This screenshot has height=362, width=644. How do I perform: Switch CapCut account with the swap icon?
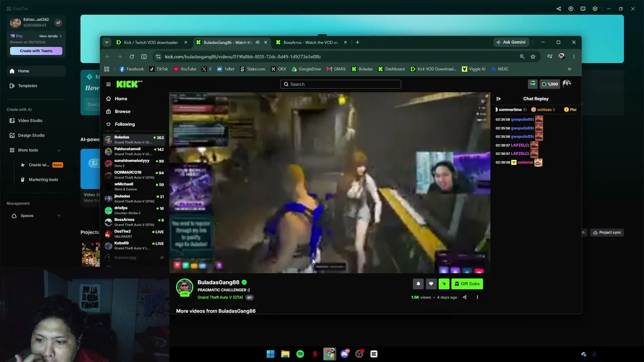coord(58,23)
